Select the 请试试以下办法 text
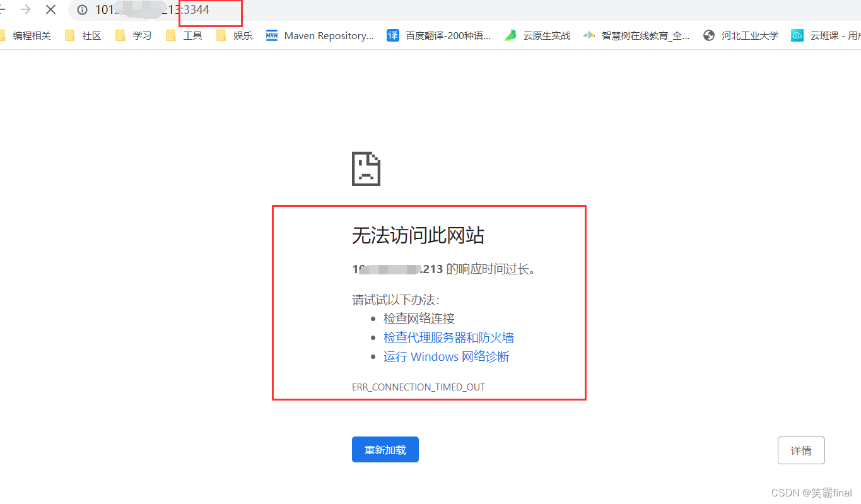 [395, 300]
